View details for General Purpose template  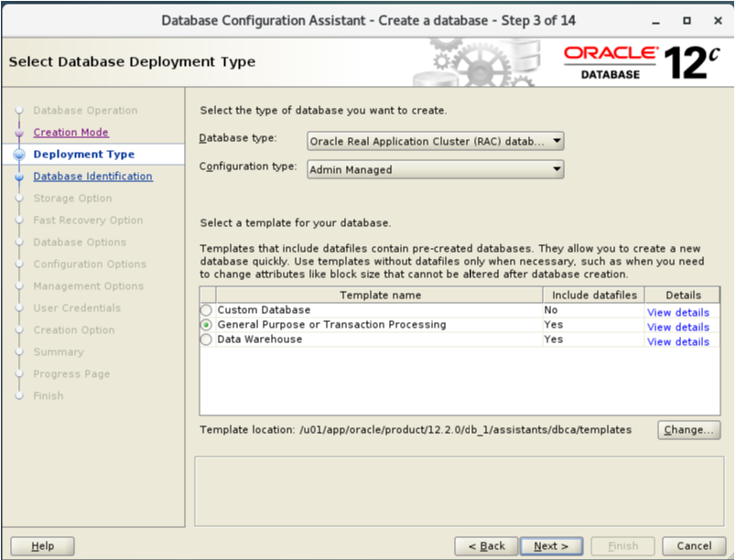coord(677,327)
